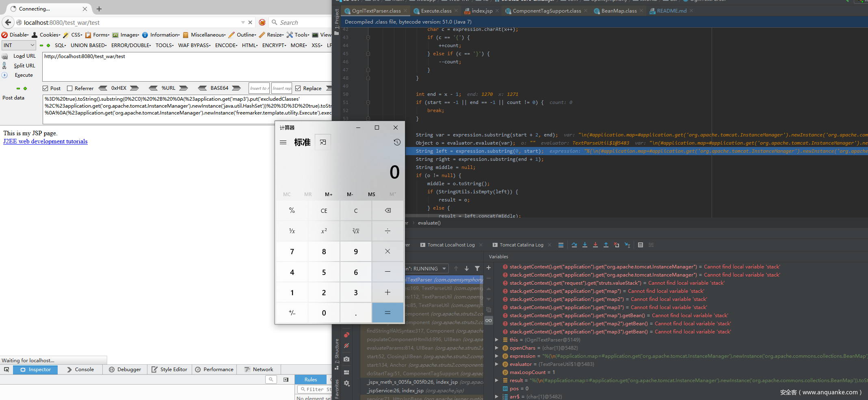Click Step Over debugger icon
The image size is (868, 400).
point(574,245)
